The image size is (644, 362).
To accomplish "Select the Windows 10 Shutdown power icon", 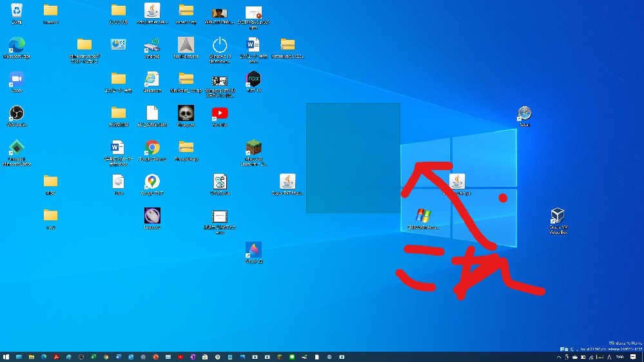I will (220, 50).
